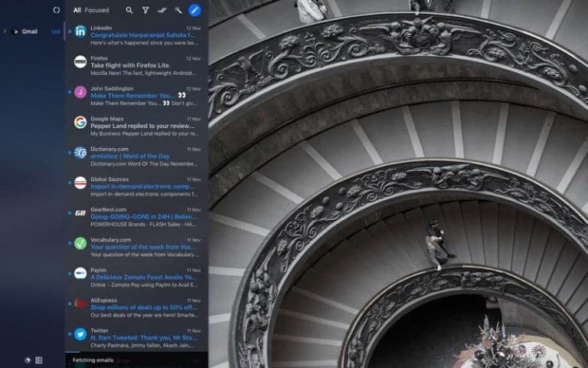588x368 pixels.
Task: Open 'Take flight with Firefox Lite' email
Action: [x=130, y=65]
